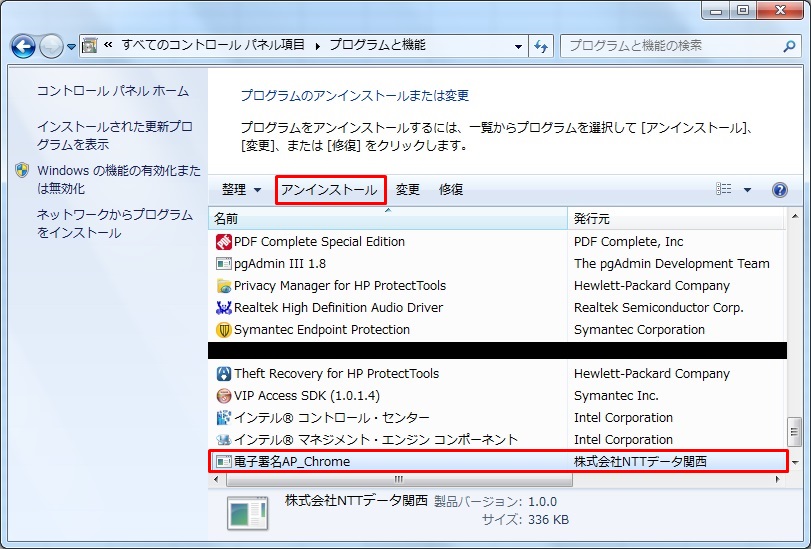Open help with the question mark icon

click(x=779, y=190)
